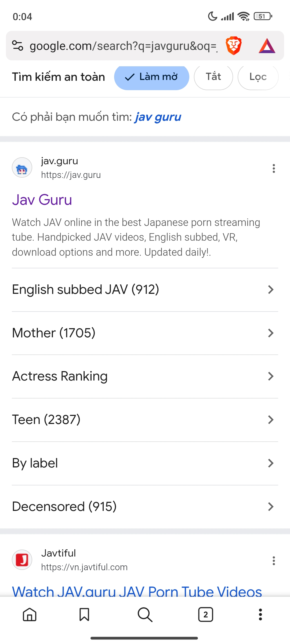Open more options for jav.guru result
Screen dimensions: 290x644
[274, 169]
